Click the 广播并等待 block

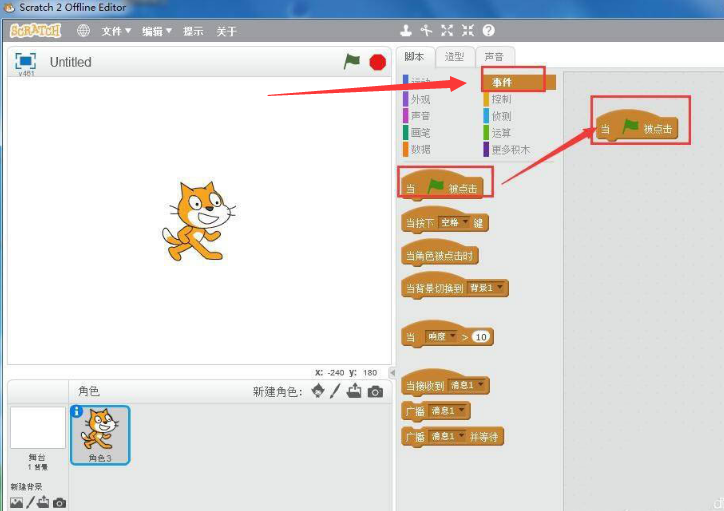(452, 436)
